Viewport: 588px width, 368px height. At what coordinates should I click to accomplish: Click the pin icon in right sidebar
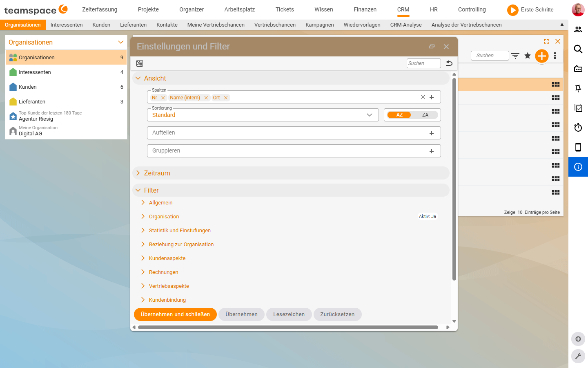point(578,88)
